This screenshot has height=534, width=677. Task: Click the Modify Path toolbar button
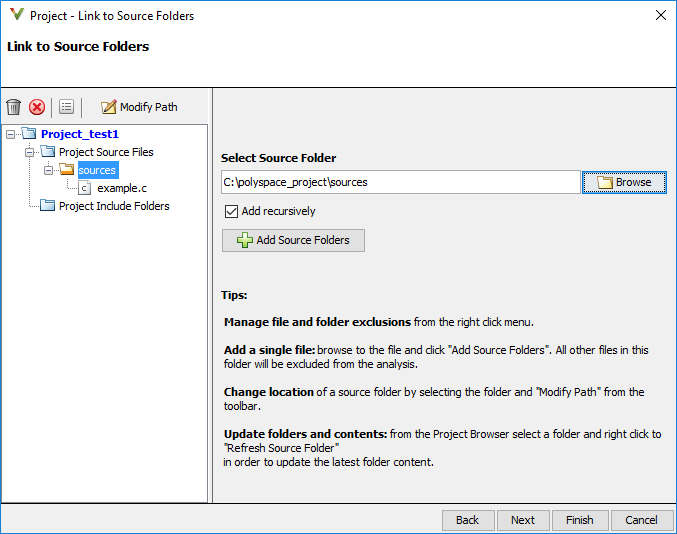(x=139, y=107)
